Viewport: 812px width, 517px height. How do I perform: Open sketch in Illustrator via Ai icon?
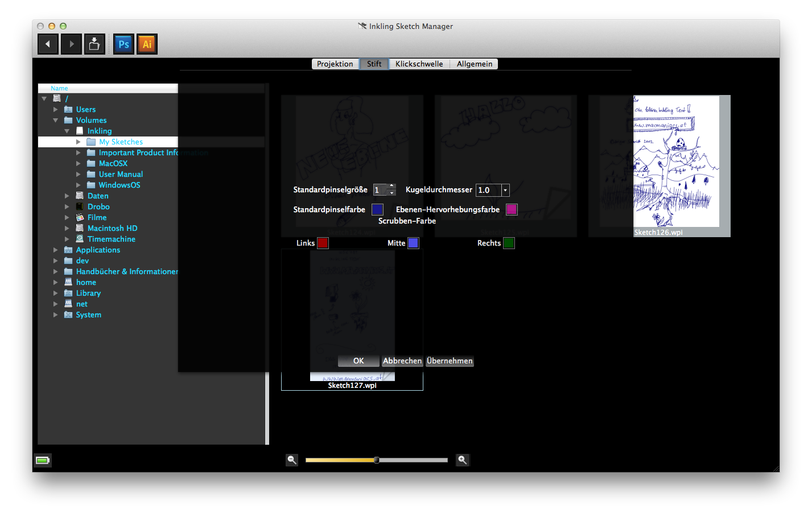pos(147,44)
